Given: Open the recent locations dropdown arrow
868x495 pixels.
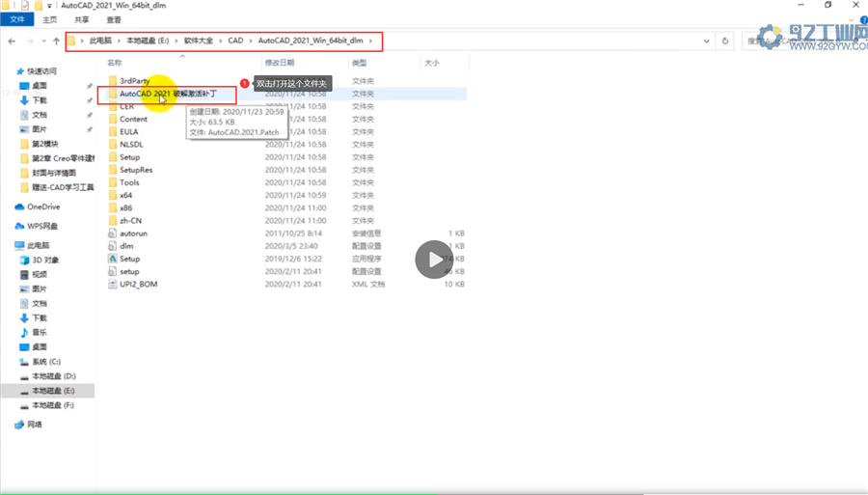Looking at the screenshot, I should click(x=43, y=41).
